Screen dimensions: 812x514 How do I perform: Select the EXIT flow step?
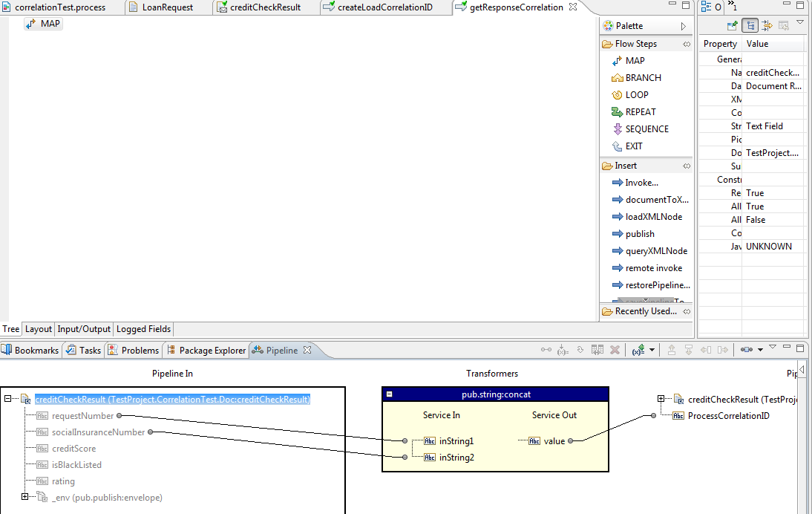pos(633,146)
